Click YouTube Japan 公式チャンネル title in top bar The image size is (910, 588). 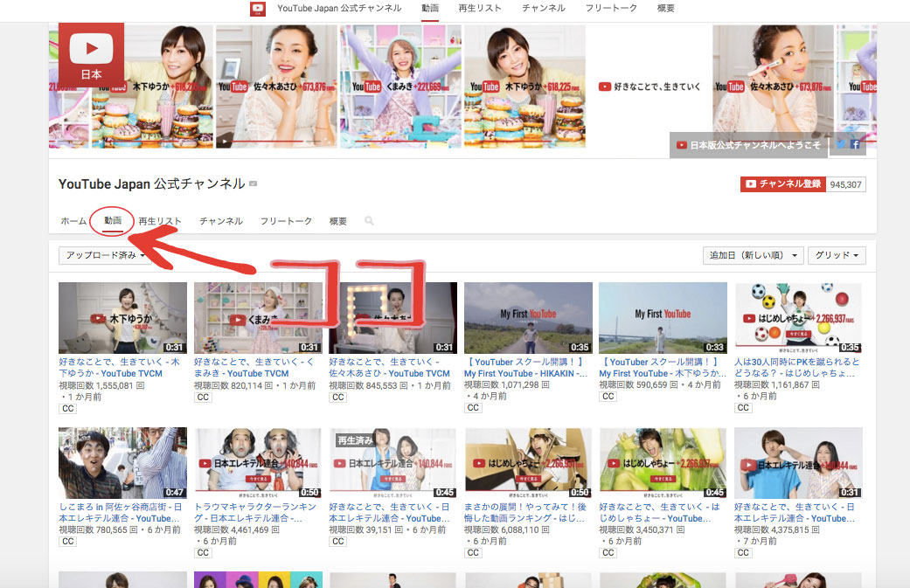pos(339,8)
